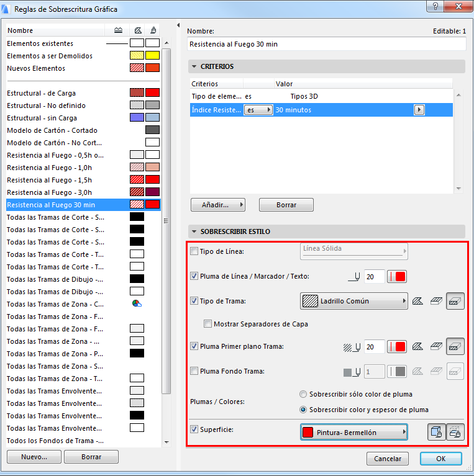Select Resistencia al Fuego - 1,5h rule
Viewport: 474px width, 476px height.
(83, 180)
